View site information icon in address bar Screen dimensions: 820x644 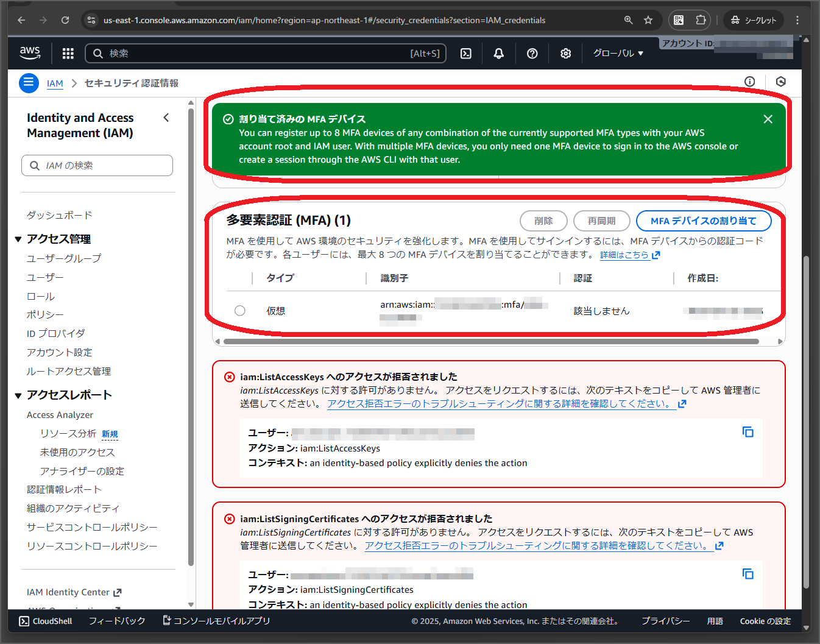click(91, 20)
